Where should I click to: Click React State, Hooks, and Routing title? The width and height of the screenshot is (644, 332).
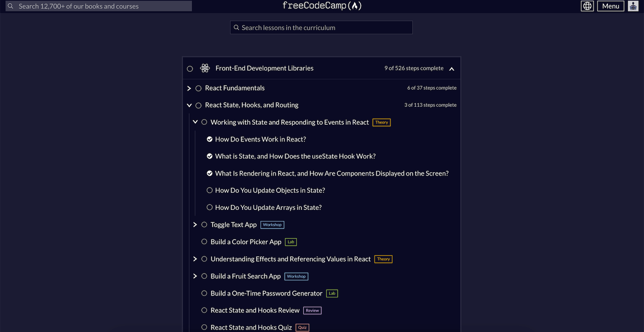(x=252, y=105)
